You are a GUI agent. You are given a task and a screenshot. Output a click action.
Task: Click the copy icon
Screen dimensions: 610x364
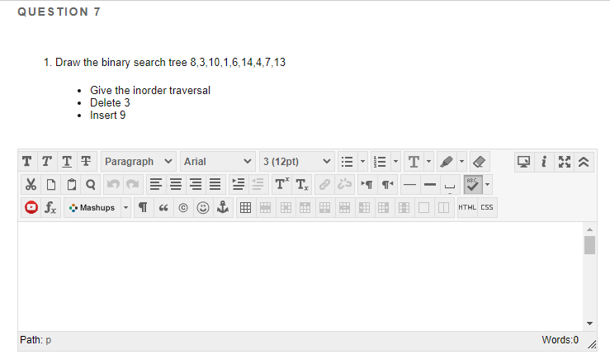pyautogui.click(x=50, y=184)
